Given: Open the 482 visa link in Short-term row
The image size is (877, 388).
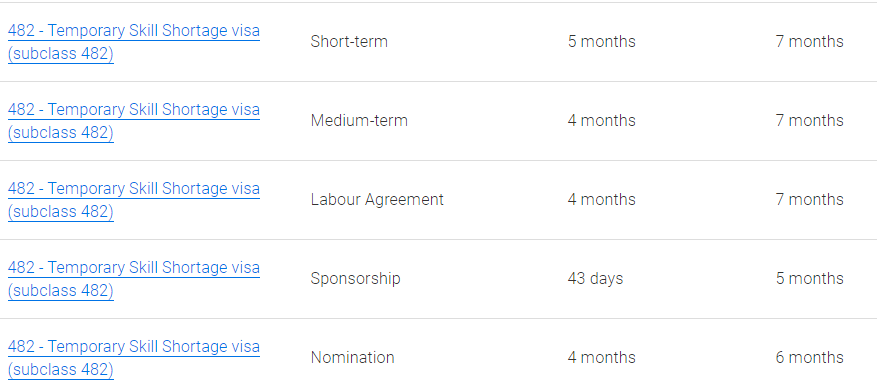Looking at the screenshot, I should click(134, 42).
